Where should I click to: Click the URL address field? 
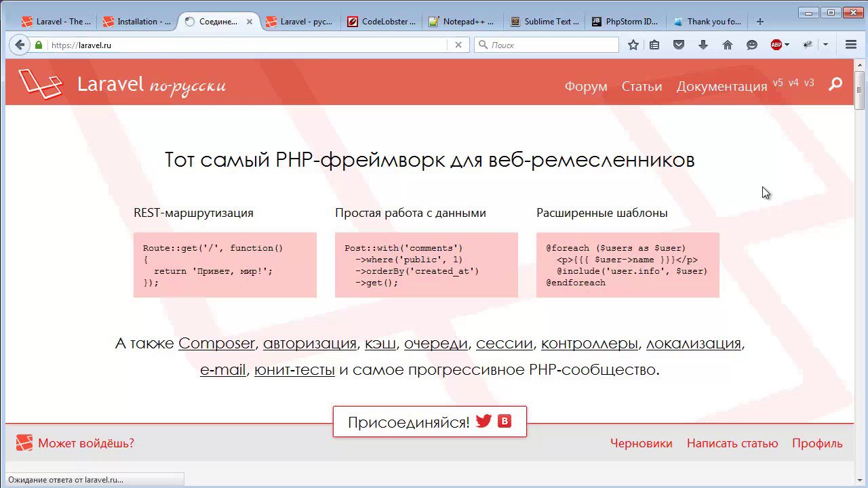pos(248,45)
